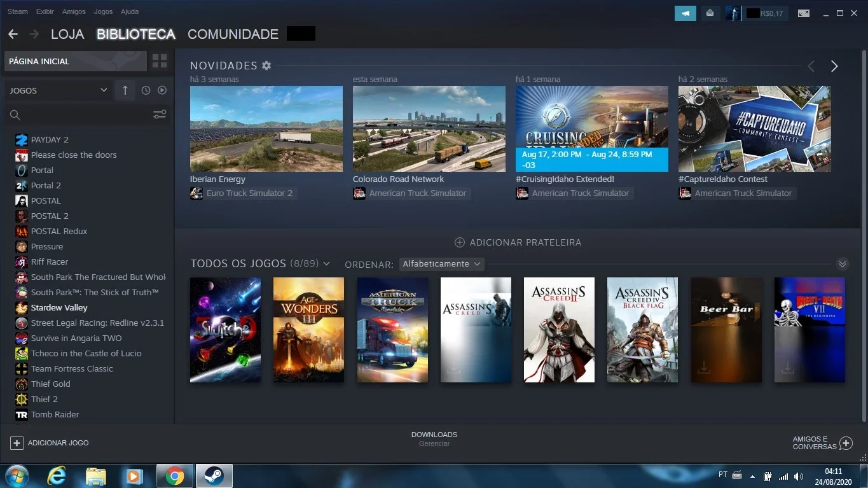
Task: Click the Página Inicial button
Action: click(x=75, y=61)
